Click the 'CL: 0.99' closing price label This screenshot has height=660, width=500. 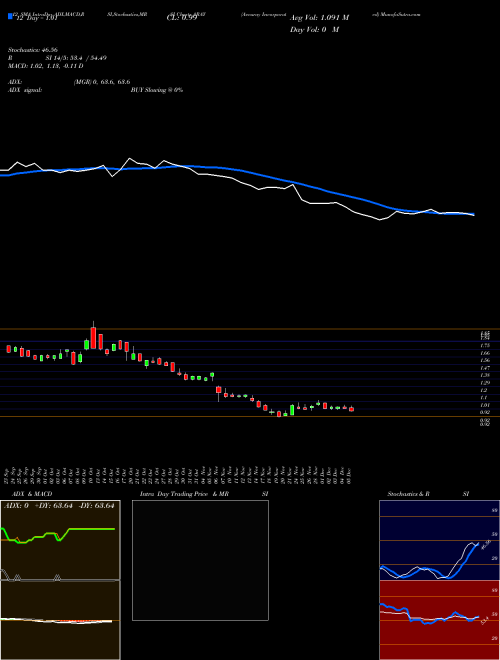182,18
